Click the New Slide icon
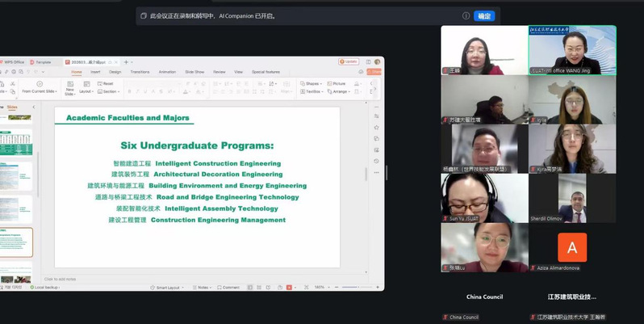 69,85
